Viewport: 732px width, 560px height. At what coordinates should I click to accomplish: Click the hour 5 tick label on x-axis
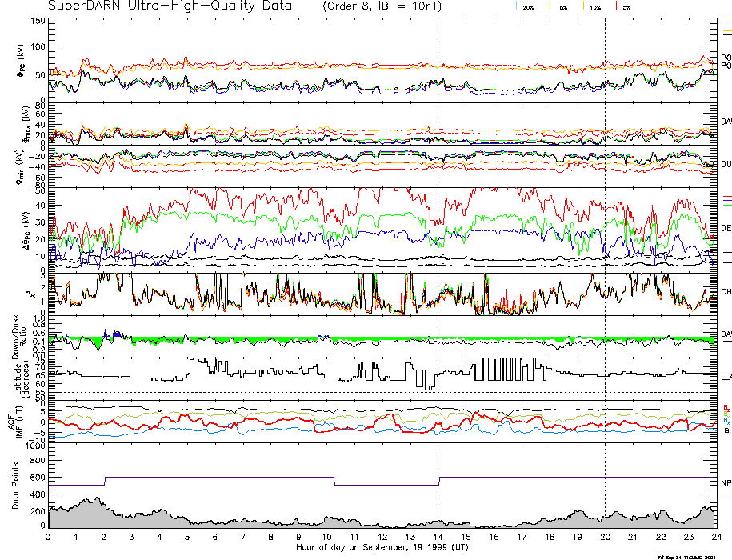(188, 538)
